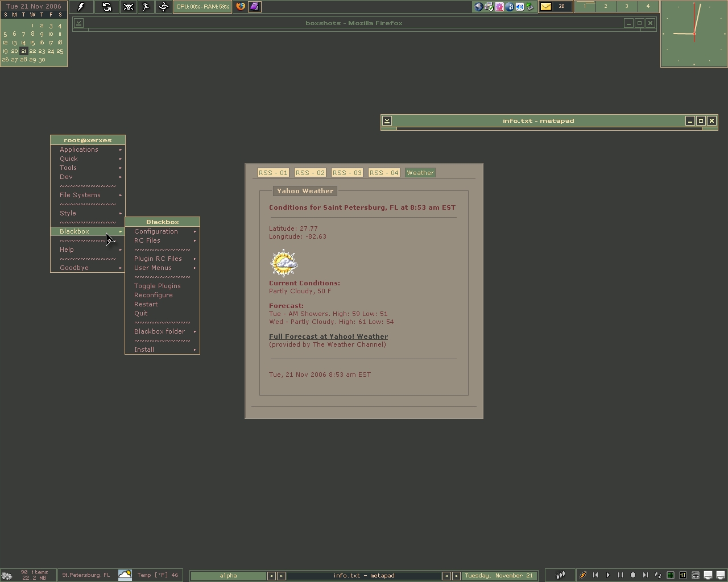Viewport: 728px width, 582px height.
Task: Switch to workspace 4
Action: click(648, 6)
